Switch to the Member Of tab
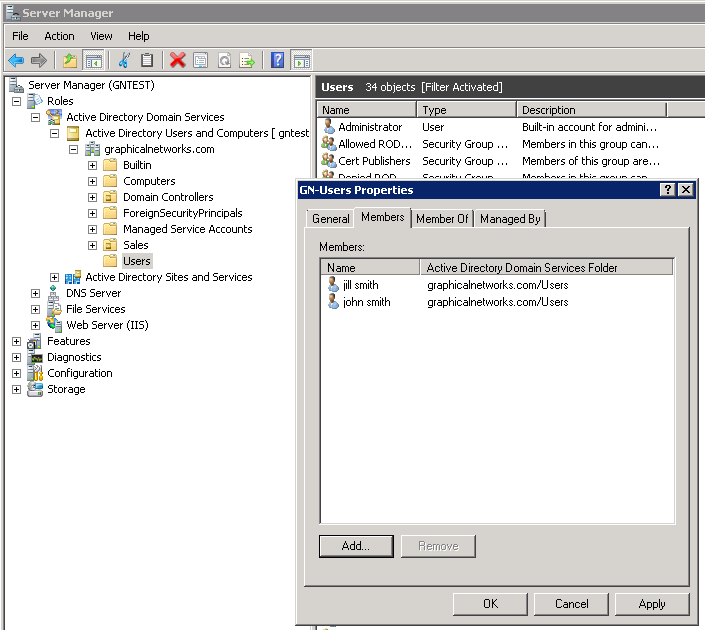 [442, 219]
